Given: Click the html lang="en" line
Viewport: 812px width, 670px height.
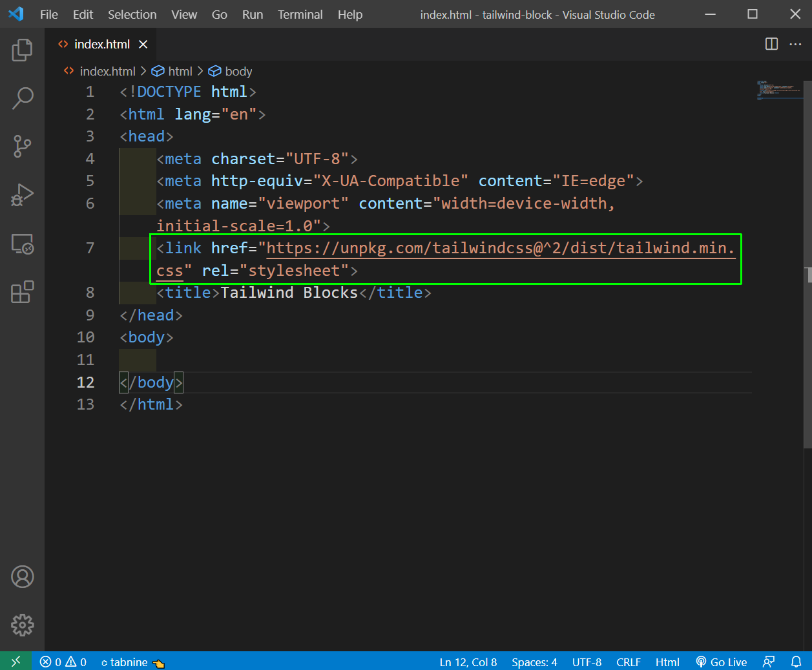Looking at the screenshot, I should 193,114.
